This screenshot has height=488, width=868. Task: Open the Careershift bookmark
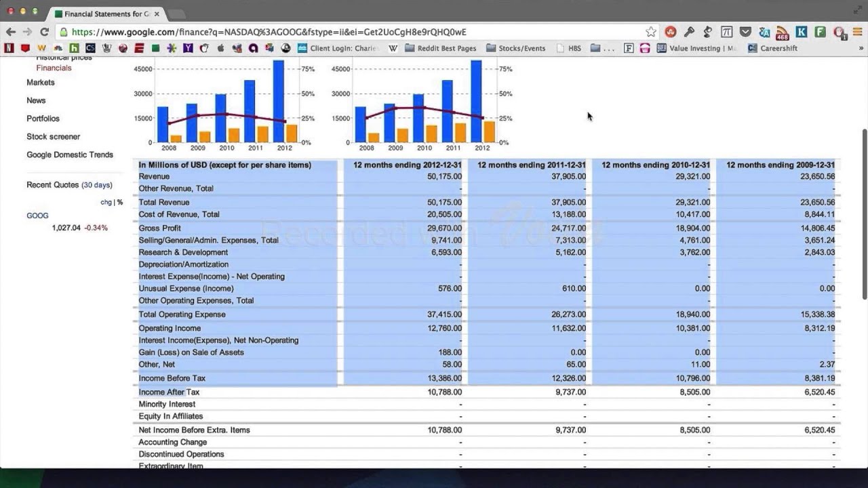point(772,48)
